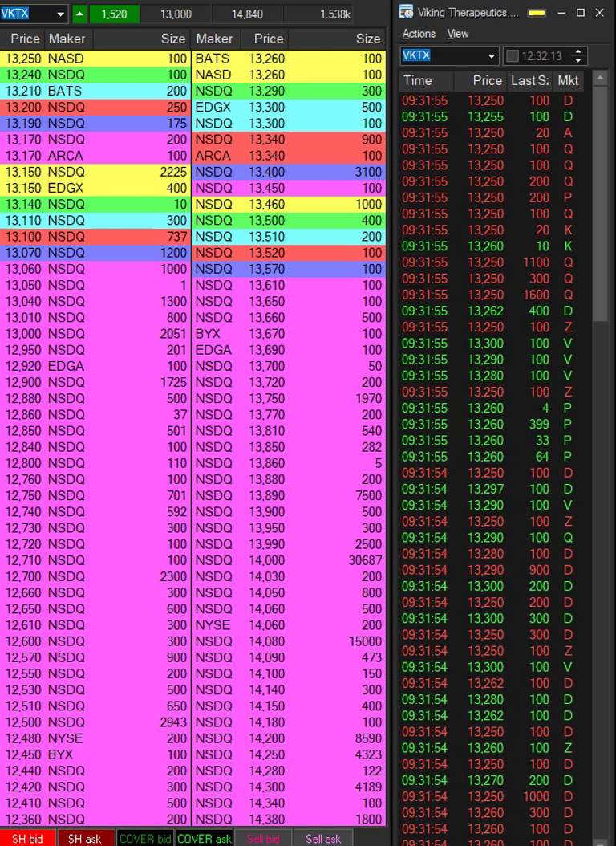Viewport: 616px width, 846px height.
Task: Click the ask-side Size column header
Action: pyautogui.click(x=338, y=39)
